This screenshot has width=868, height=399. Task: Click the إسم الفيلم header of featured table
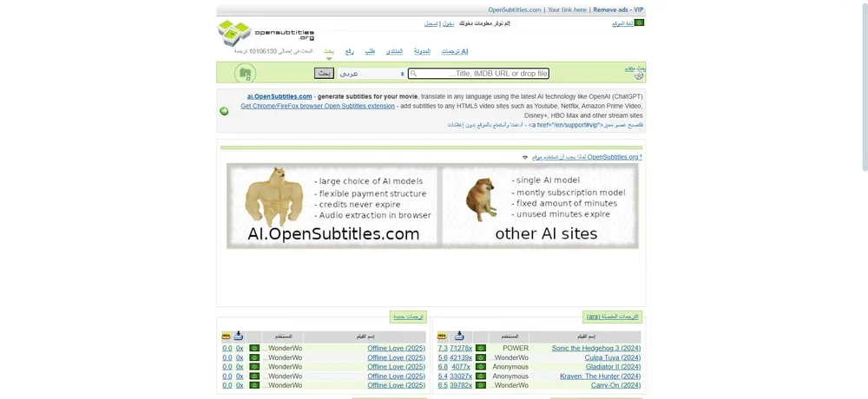click(x=585, y=336)
